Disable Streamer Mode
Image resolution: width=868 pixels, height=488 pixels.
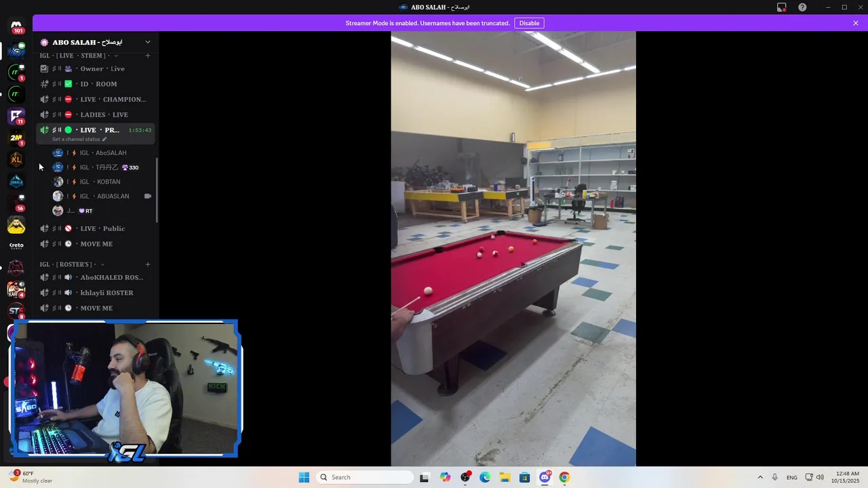tap(529, 23)
